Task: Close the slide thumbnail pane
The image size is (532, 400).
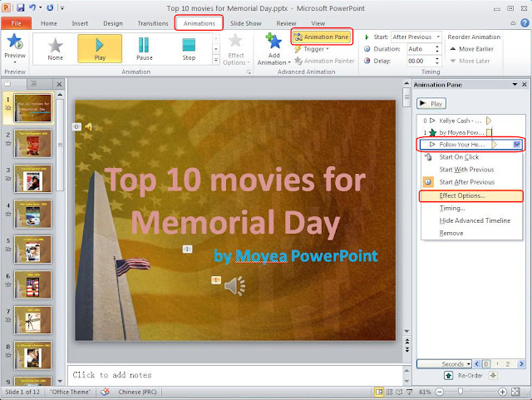Action: [59, 84]
